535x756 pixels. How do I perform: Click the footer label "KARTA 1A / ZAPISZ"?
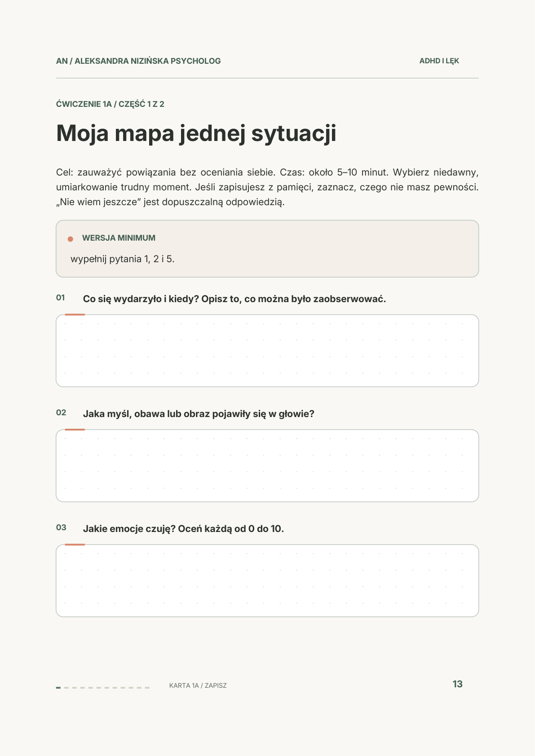coord(198,686)
